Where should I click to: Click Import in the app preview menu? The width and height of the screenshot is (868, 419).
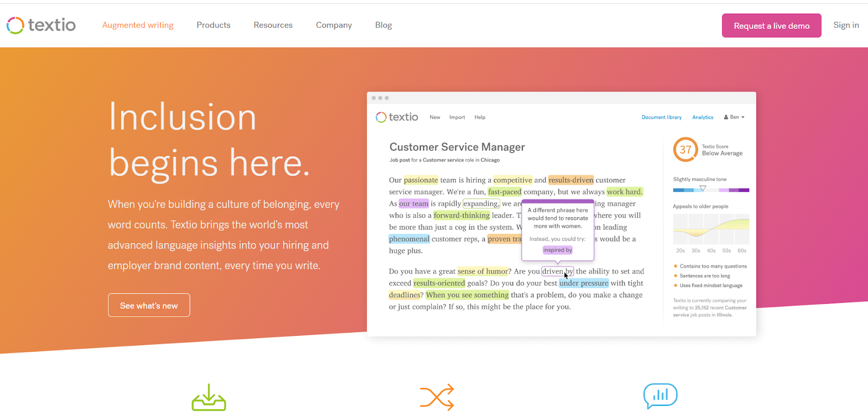[457, 117]
